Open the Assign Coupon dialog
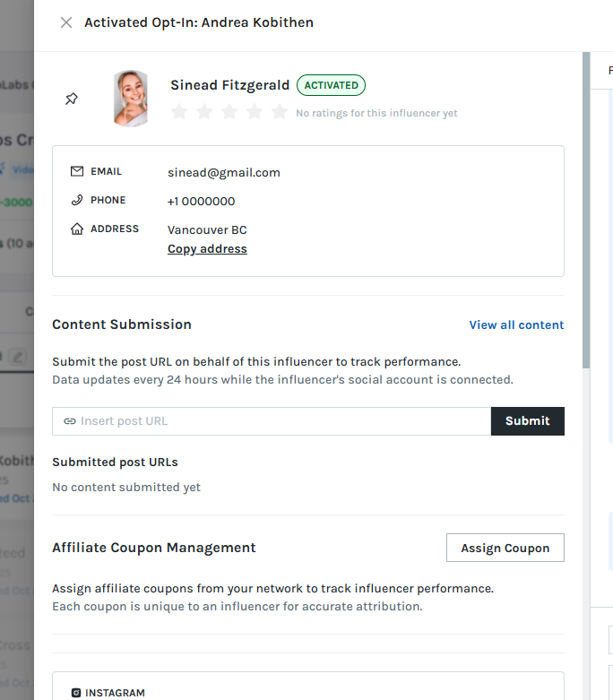 pyautogui.click(x=505, y=548)
